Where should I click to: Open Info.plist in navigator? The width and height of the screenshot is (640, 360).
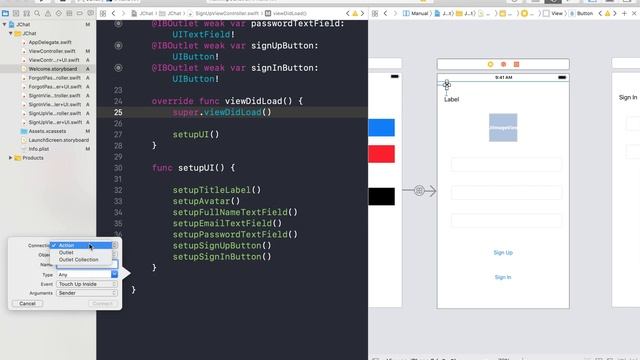pyautogui.click(x=38, y=149)
